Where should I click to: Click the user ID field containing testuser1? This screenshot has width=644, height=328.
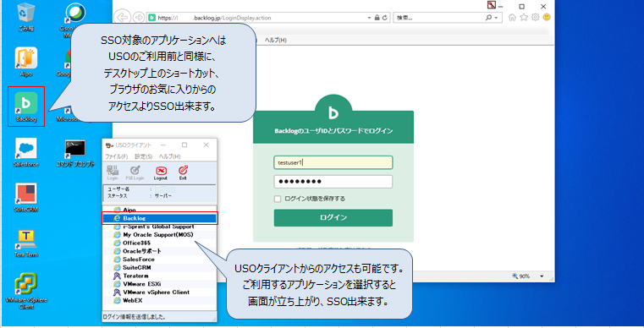(333, 162)
